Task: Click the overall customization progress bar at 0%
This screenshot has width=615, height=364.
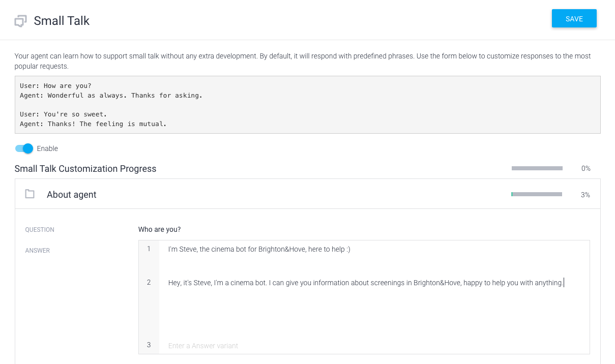Action: [x=537, y=168]
